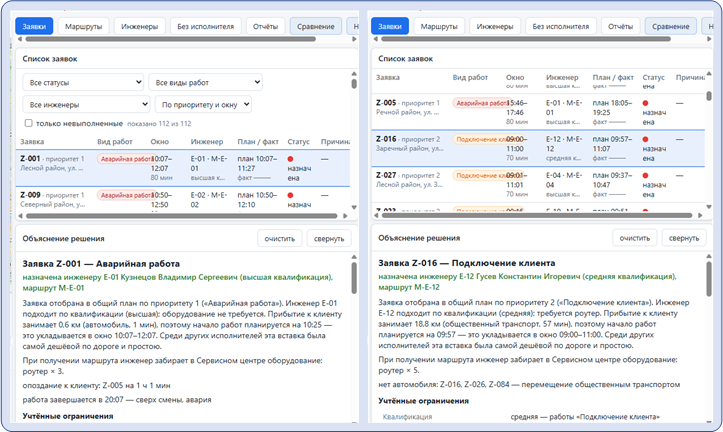The height and width of the screenshot is (432, 723).
Task: Open Заявки tab in left panel
Action: point(34,26)
